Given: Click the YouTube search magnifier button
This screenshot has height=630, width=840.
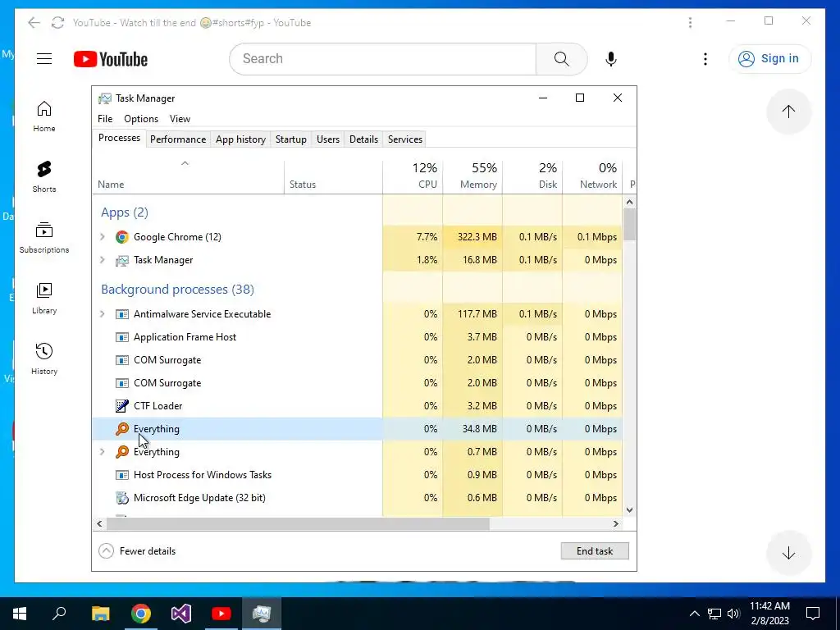Looking at the screenshot, I should point(561,59).
